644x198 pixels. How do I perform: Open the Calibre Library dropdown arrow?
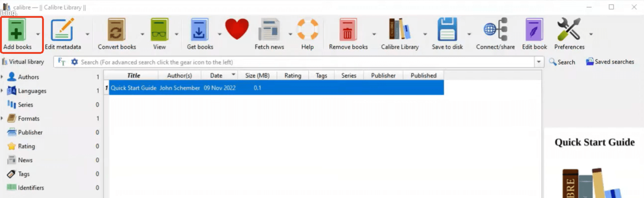click(x=425, y=34)
